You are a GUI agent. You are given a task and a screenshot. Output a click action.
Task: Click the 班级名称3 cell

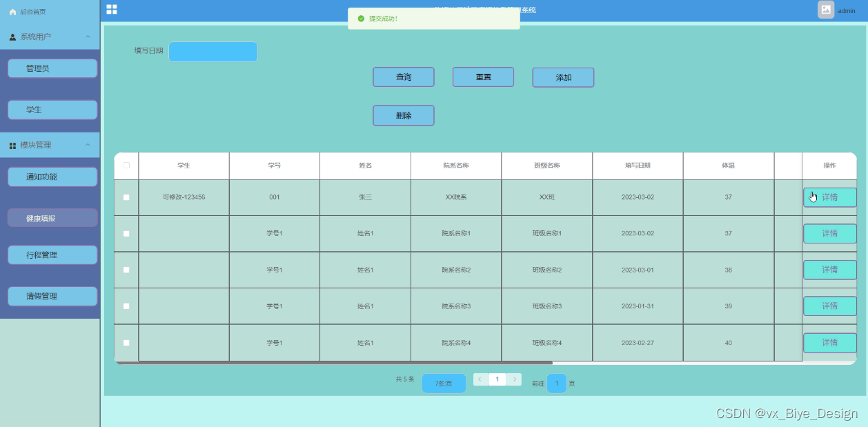click(x=547, y=306)
